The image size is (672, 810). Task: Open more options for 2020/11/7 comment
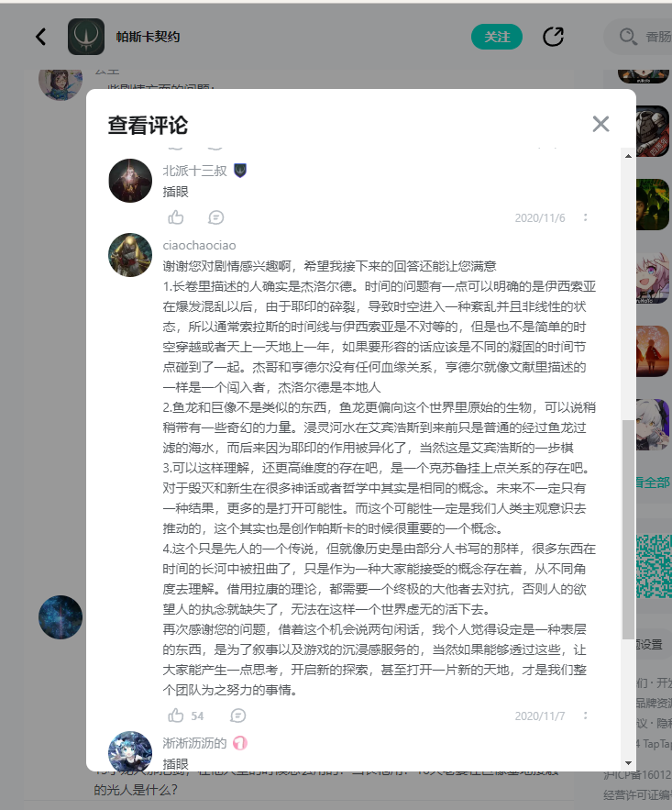pyautogui.click(x=585, y=716)
